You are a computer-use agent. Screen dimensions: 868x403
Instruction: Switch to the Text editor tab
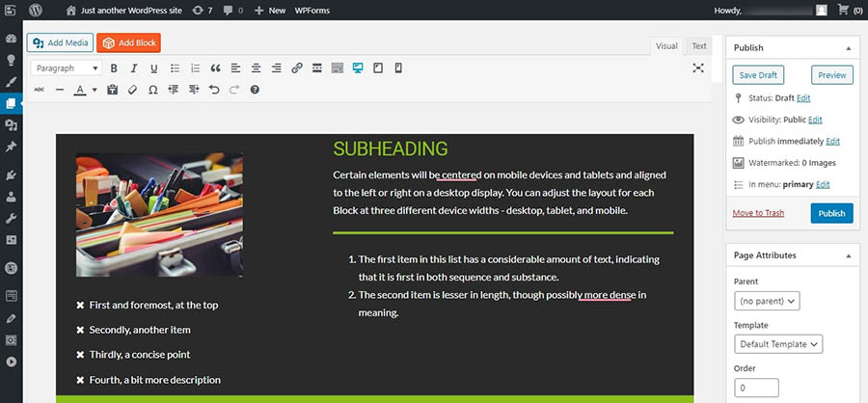click(698, 46)
